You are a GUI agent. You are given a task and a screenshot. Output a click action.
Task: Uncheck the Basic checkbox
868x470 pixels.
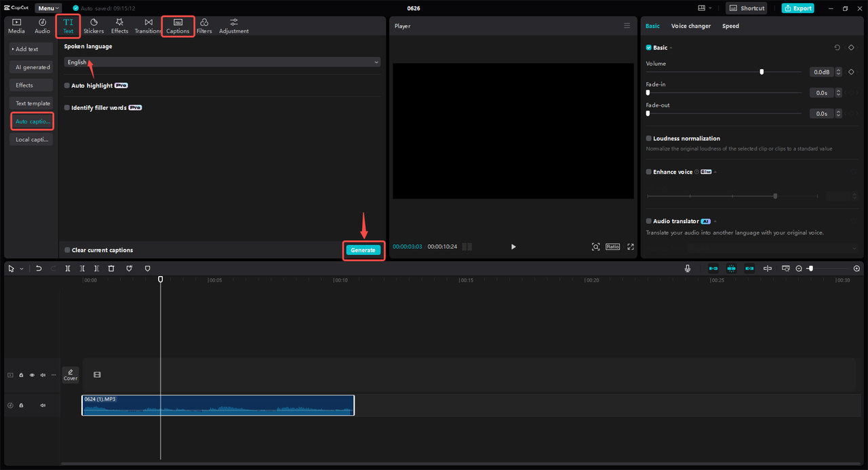point(649,48)
